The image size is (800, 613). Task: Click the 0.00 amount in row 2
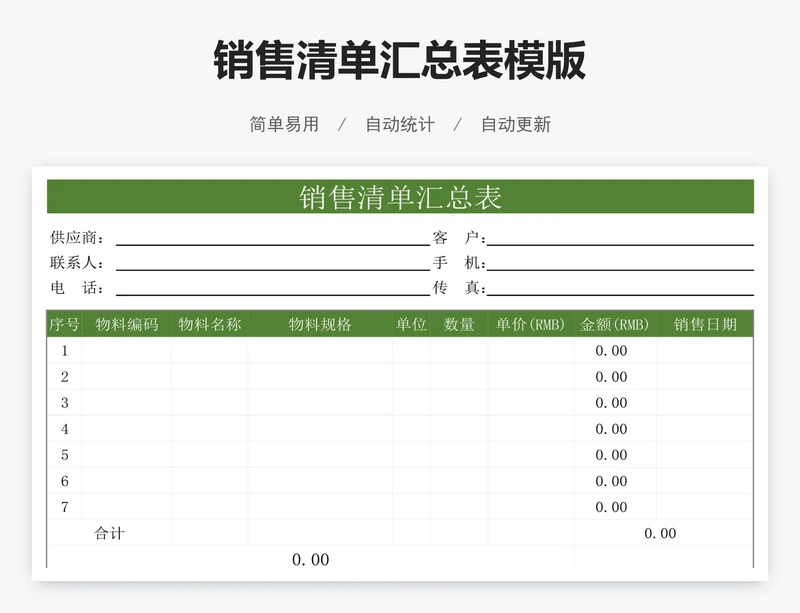coord(611,377)
